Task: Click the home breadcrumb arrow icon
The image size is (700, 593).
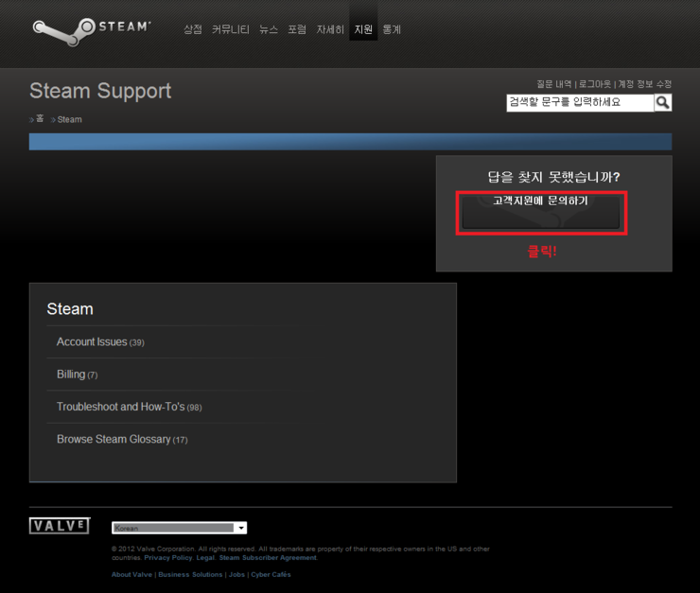Action: pyautogui.click(x=31, y=119)
